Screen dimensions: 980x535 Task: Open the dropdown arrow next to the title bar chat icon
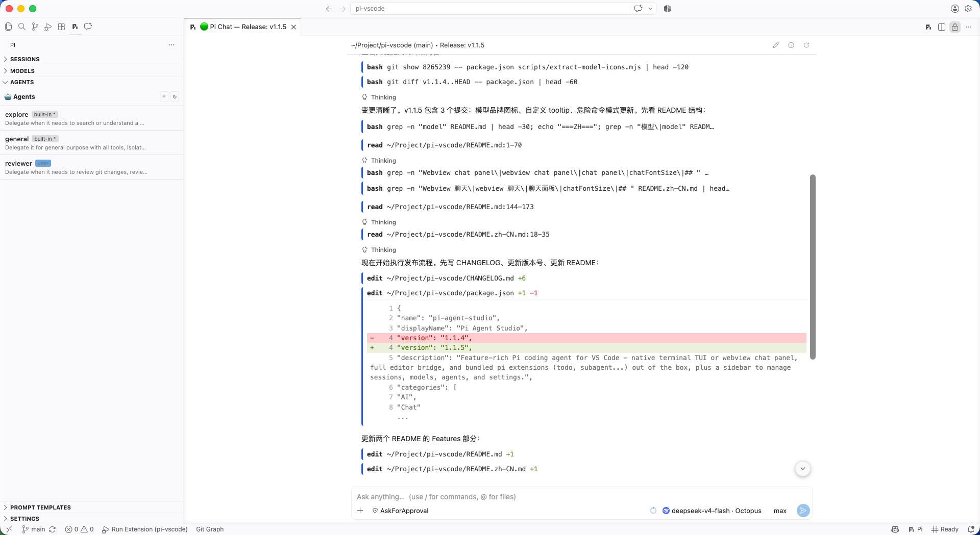650,9
